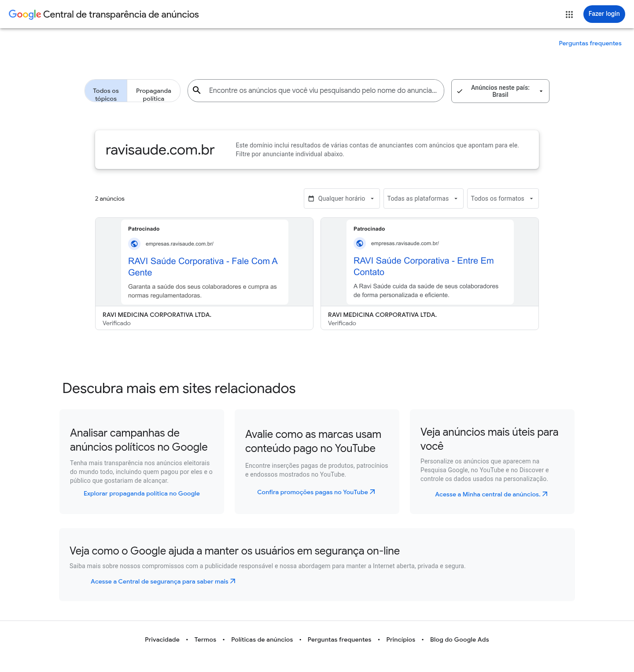Image resolution: width=634 pixels, height=672 pixels.
Task: Click the Google logo
Action: (x=25, y=15)
